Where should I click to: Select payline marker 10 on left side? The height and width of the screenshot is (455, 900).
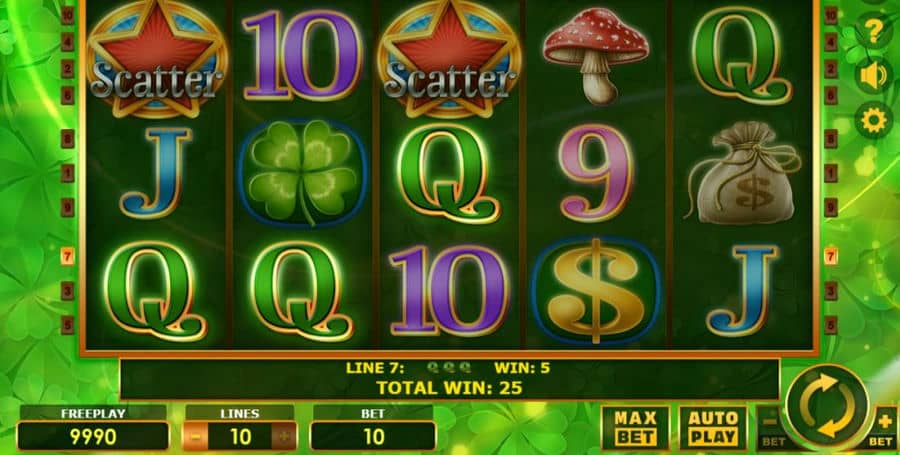(x=68, y=15)
